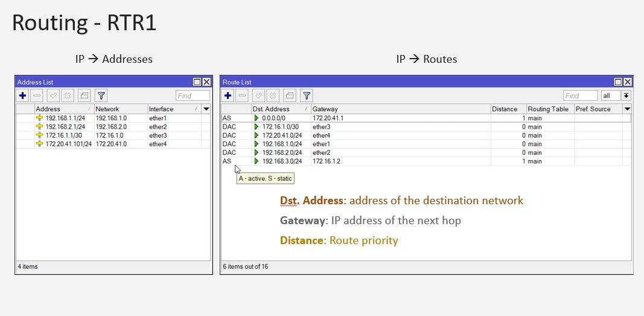Select route 172.16.1.0/30
The image size is (644, 316).
coord(426,126)
